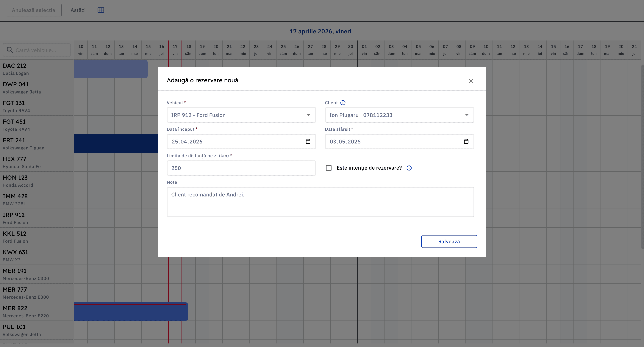Open the end date calendar picker
The width and height of the screenshot is (644, 347).
pyautogui.click(x=466, y=141)
